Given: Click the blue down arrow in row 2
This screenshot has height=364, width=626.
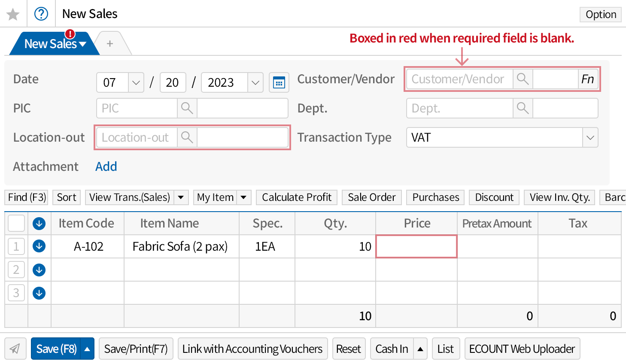Looking at the screenshot, I should 39,270.
